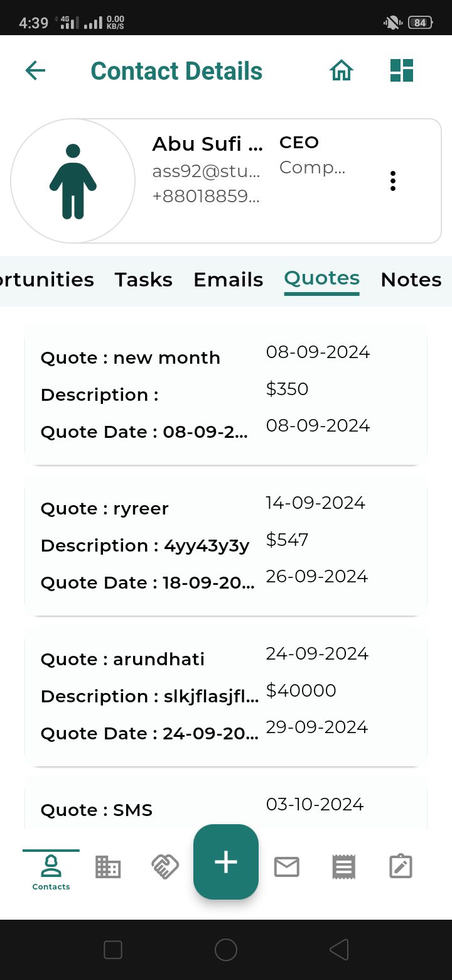The height and width of the screenshot is (980, 452).
Task: Open the companies building icon
Action: coord(107,868)
